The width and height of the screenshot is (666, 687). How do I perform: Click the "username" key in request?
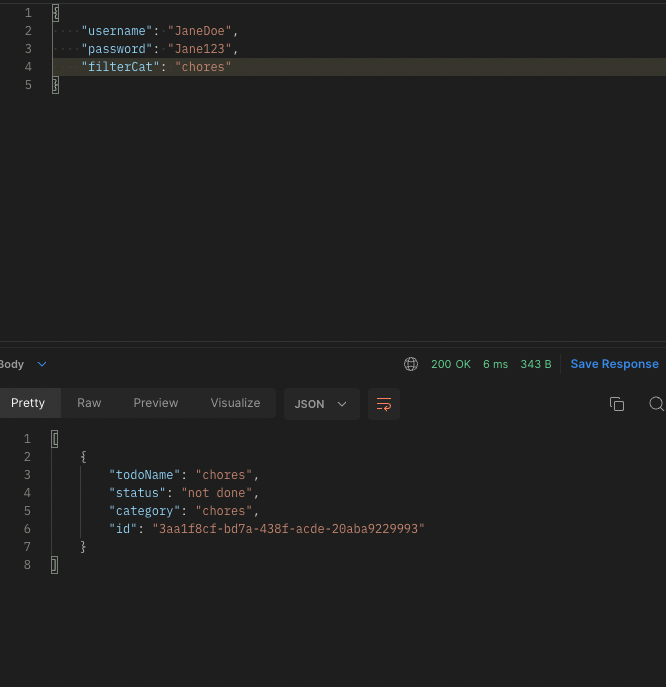click(117, 31)
